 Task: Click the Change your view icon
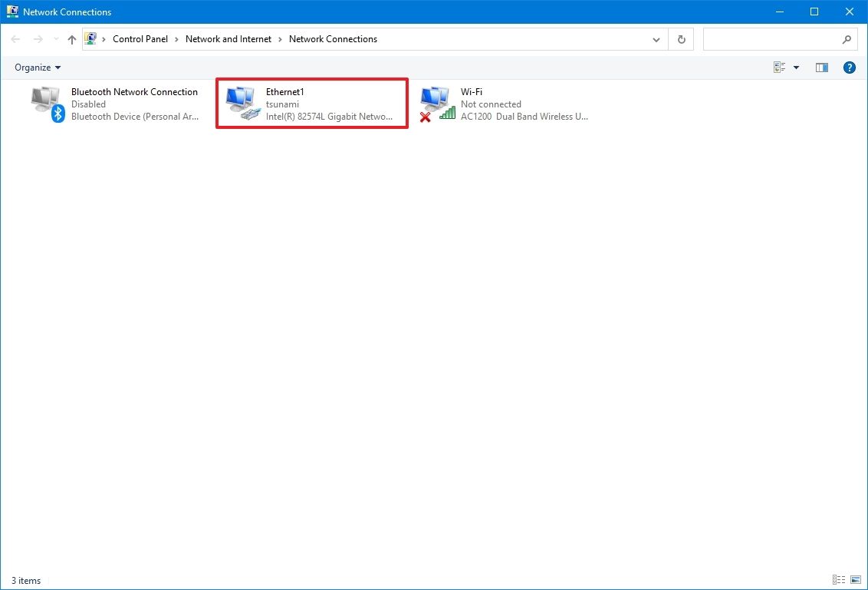pyautogui.click(x=778, y=67)
